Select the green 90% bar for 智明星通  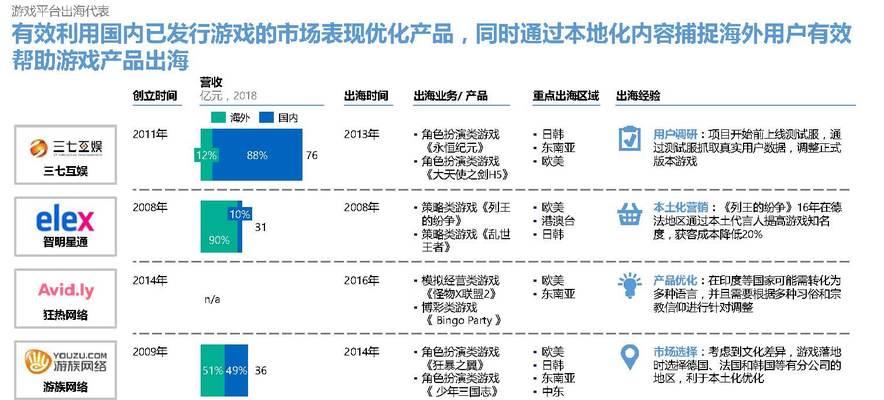(x=219, y=227)
